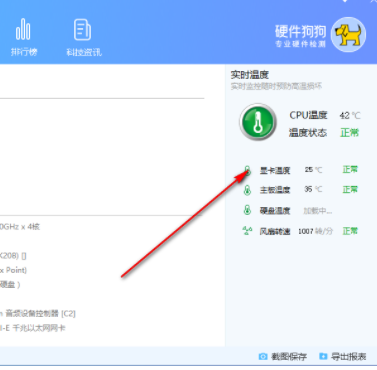Viewport: 377px width, 370px height.
Task: Click the 正常 status next to 温度状态
Action: tap(349, 133)
